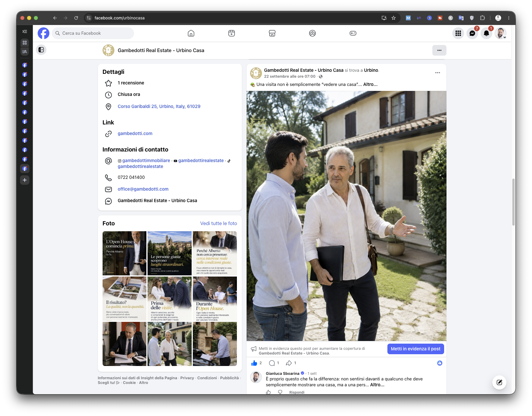This screenshot has width=532, height=416.
Task: Go back with browser back arrow
Action: coord(55,18)
